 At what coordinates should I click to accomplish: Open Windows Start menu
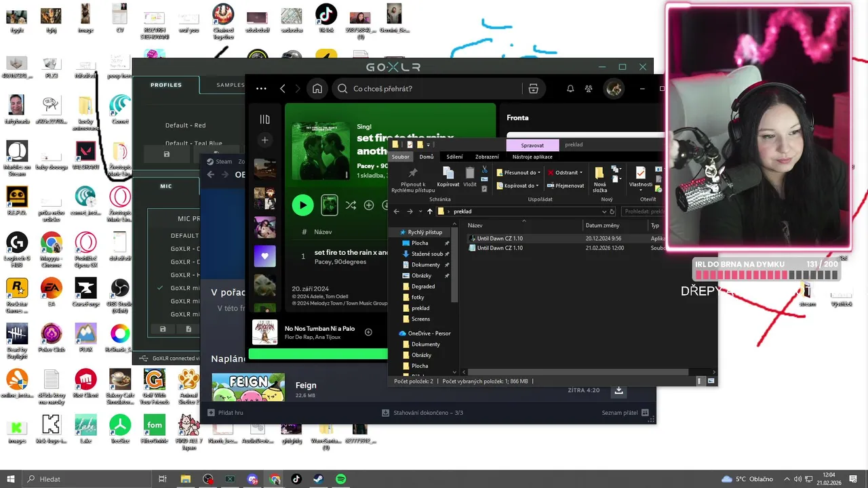tap(11, 479)
